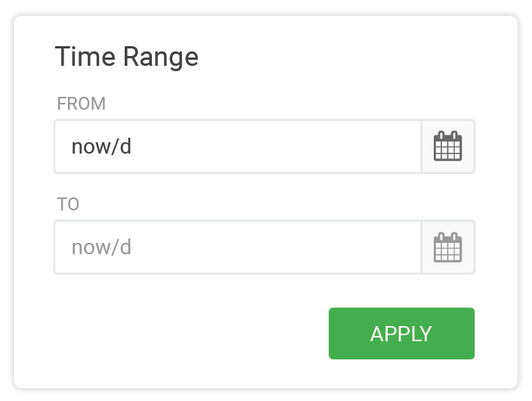This screenshot has height=401, width=532.
Task: Click the green APPLY button
Action: (401, 334)
